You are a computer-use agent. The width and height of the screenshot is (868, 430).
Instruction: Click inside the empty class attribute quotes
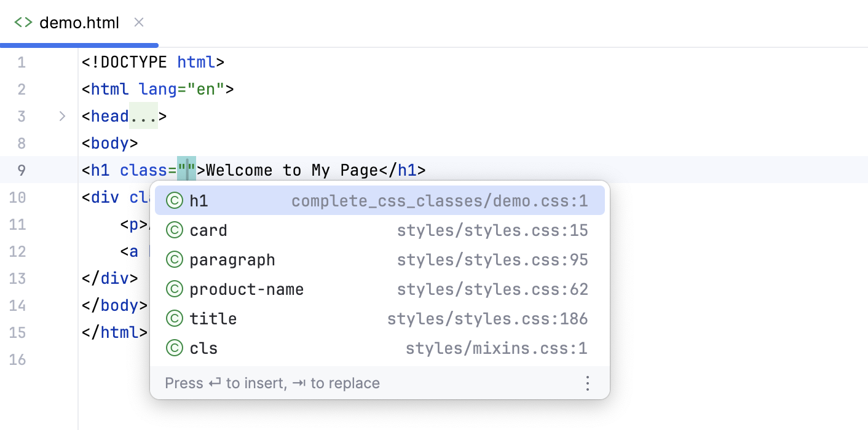[x=186, y=170]
